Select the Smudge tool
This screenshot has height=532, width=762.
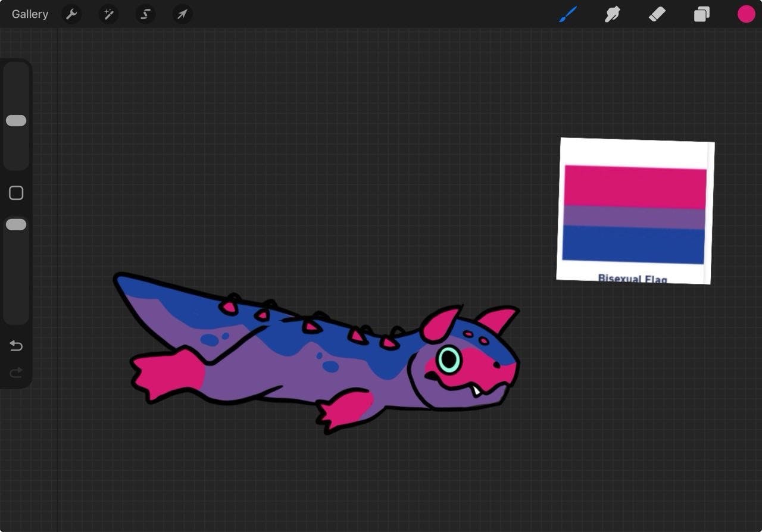tap(612, 14)
